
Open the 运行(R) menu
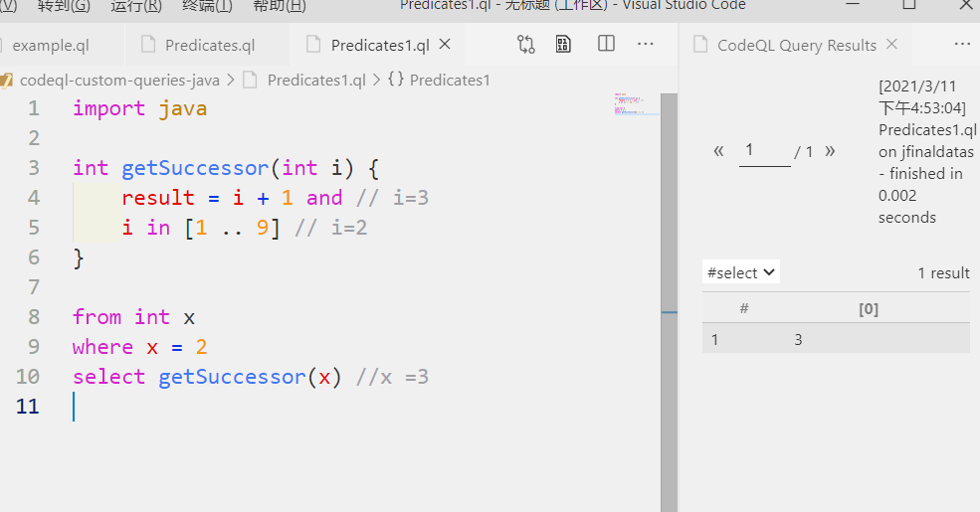136,6
